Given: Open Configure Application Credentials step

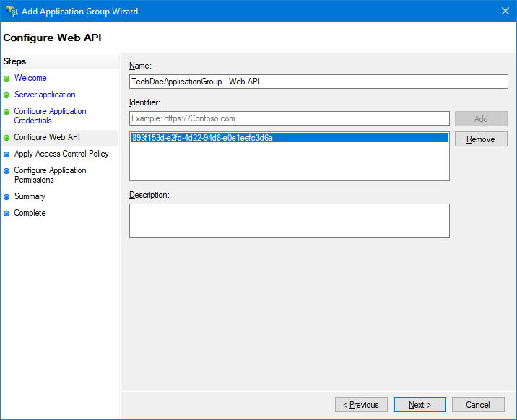Looking at the screenshot, I should point(50,115).
